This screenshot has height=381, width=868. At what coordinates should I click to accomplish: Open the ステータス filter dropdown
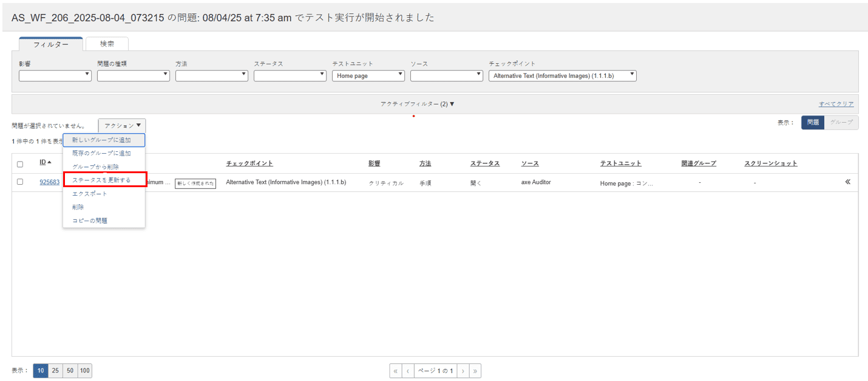click(290, 76)
